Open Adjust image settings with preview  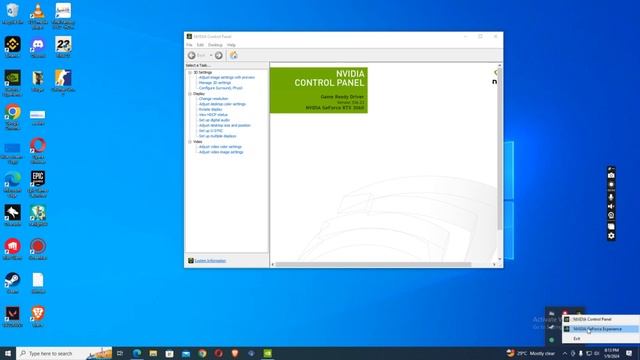[227, 78]
